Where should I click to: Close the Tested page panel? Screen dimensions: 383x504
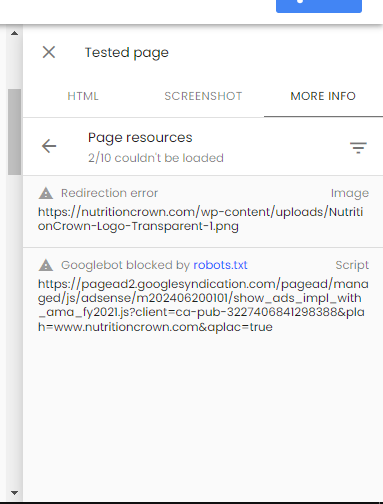tap(49, 52)
